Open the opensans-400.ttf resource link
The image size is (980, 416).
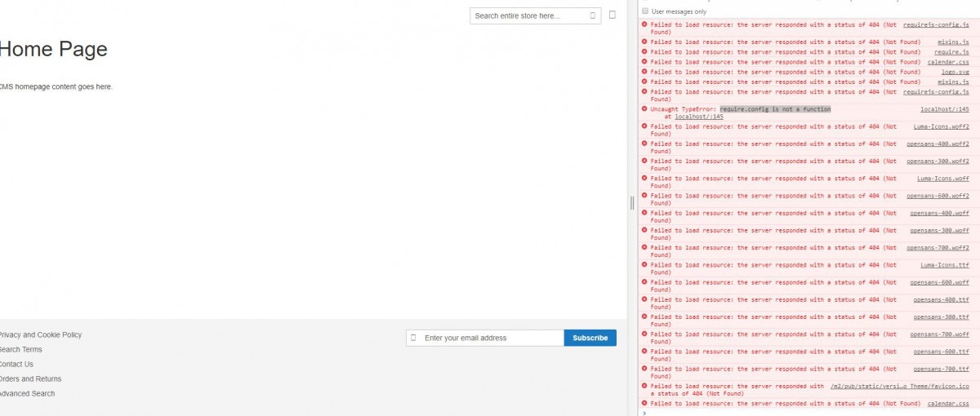pos(942,299)
